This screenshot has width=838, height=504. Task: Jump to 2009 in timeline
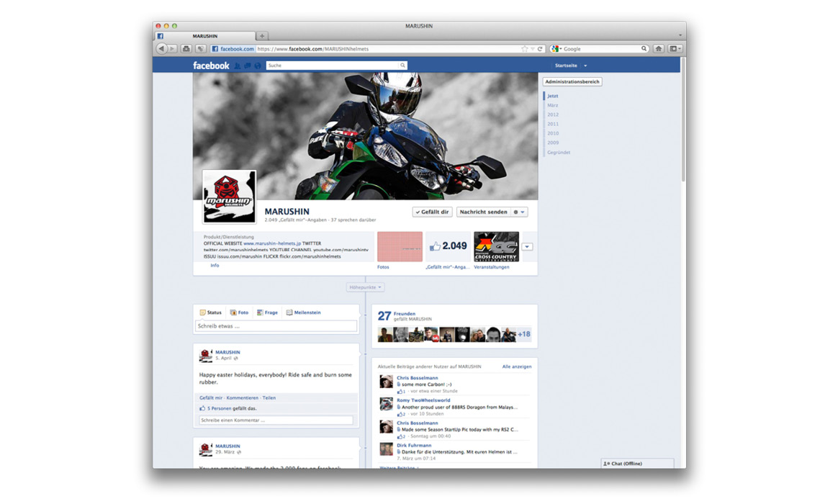pyautogui.click(x=553, y=143)
